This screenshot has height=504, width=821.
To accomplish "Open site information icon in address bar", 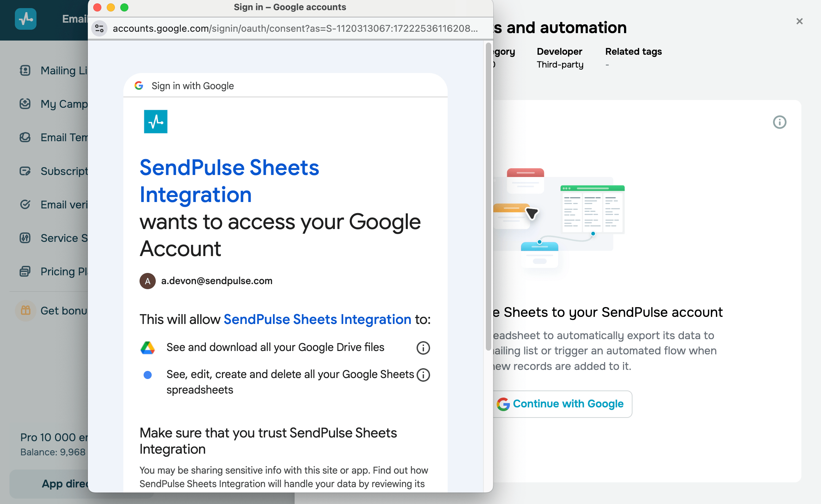I will click(99, 29).
